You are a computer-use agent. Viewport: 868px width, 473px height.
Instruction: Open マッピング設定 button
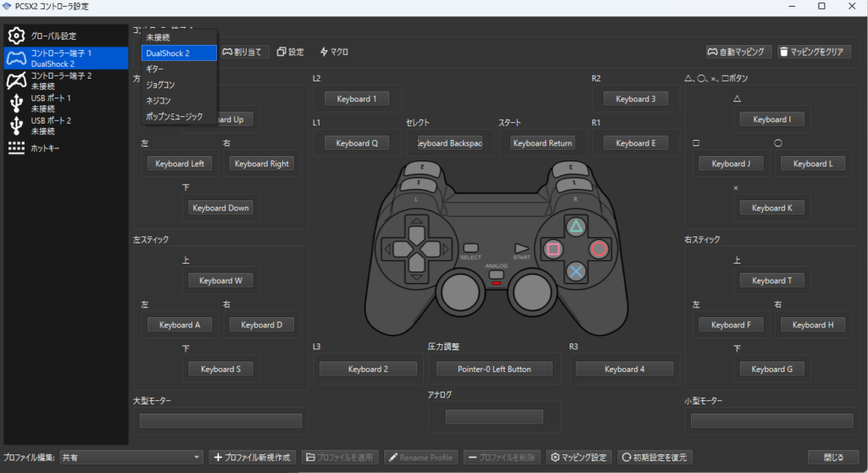[x=578, y=458]
